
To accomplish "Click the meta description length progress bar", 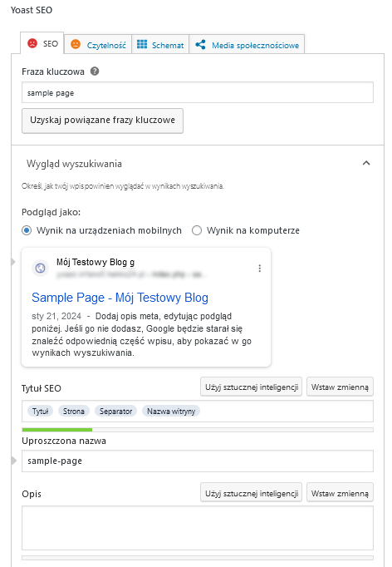I will pyautogui.click(x=198, y=558).
